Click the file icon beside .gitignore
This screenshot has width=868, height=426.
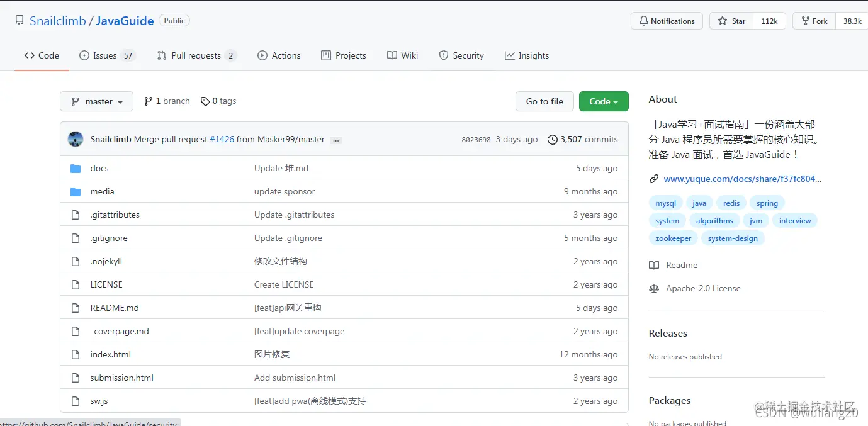coord(76,238)
